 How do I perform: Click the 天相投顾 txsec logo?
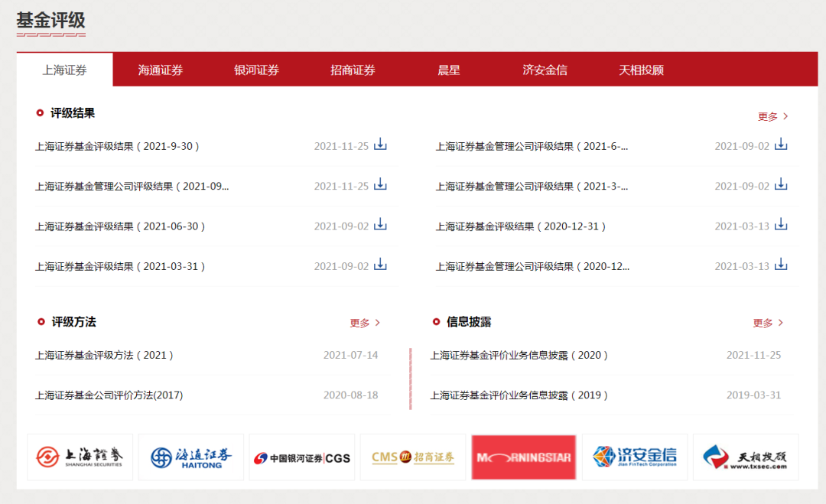coord(746,457)
